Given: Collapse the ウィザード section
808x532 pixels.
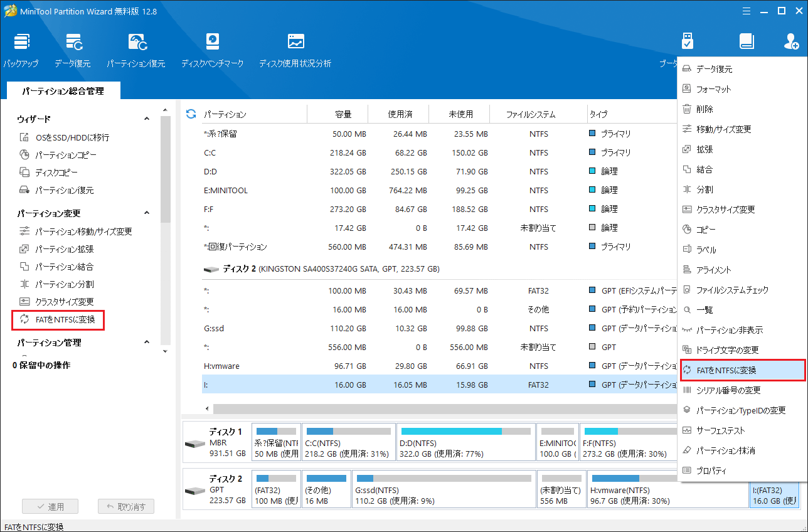Looking at the screenshot, I should [x=147, y=119].
